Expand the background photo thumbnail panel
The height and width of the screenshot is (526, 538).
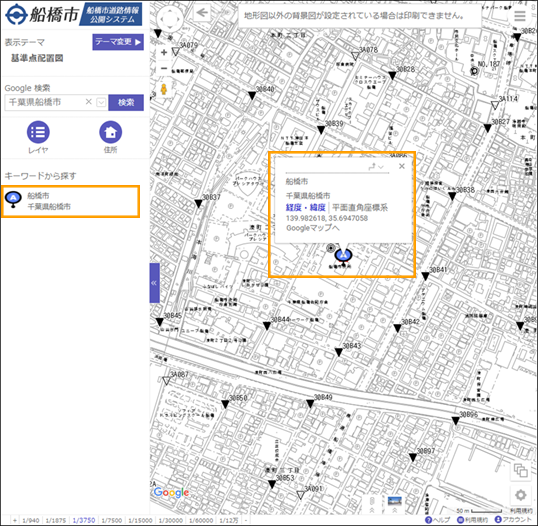(395, 504)
